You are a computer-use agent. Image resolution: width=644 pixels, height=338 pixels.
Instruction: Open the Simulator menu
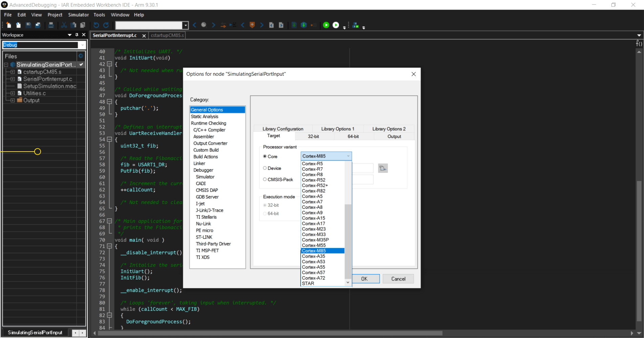point(78,15)
